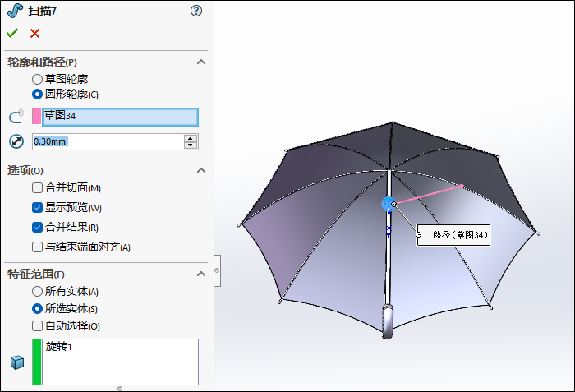Click the green checkmark to confirm the sweep
The height and width of the screenshot is (392, 575).
pyautogui.click(x=12, y=33)
